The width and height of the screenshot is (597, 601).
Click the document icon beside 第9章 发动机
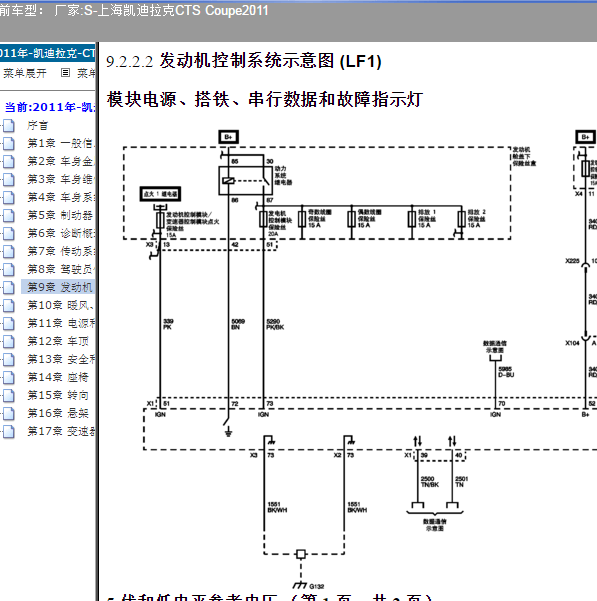(9, 287)
